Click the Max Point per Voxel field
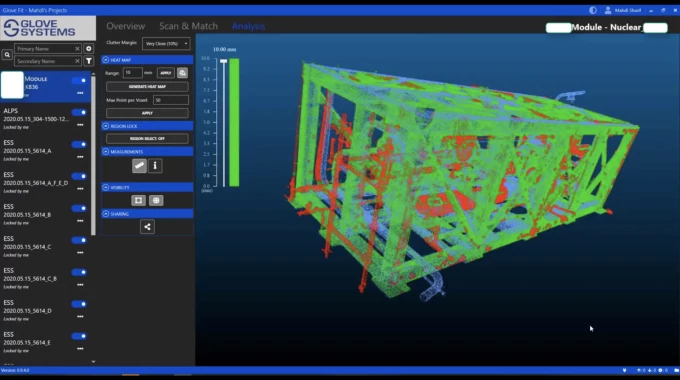Viewport: 680px width, 380px height. tap(171, 100)
